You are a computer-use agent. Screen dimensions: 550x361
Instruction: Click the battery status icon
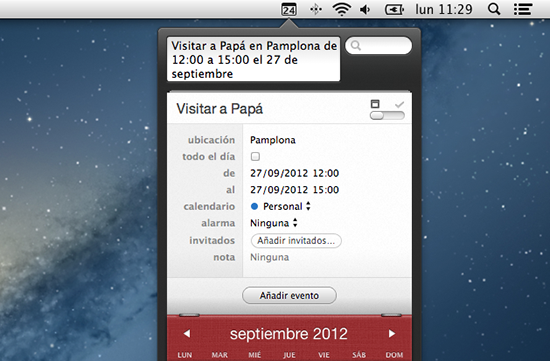(394, 9)
